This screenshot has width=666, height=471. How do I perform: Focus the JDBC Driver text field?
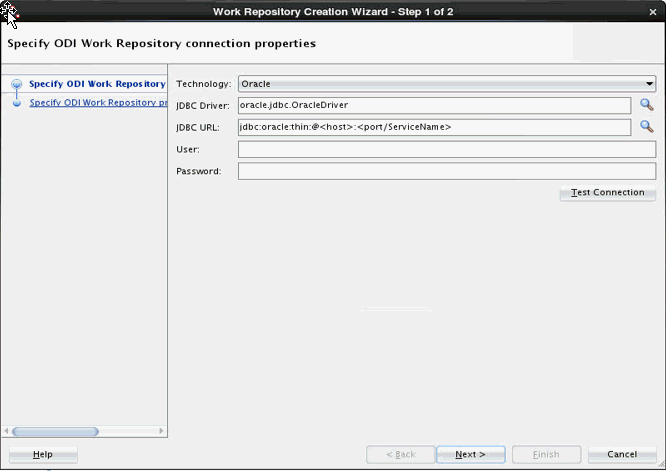click(435, 105)
